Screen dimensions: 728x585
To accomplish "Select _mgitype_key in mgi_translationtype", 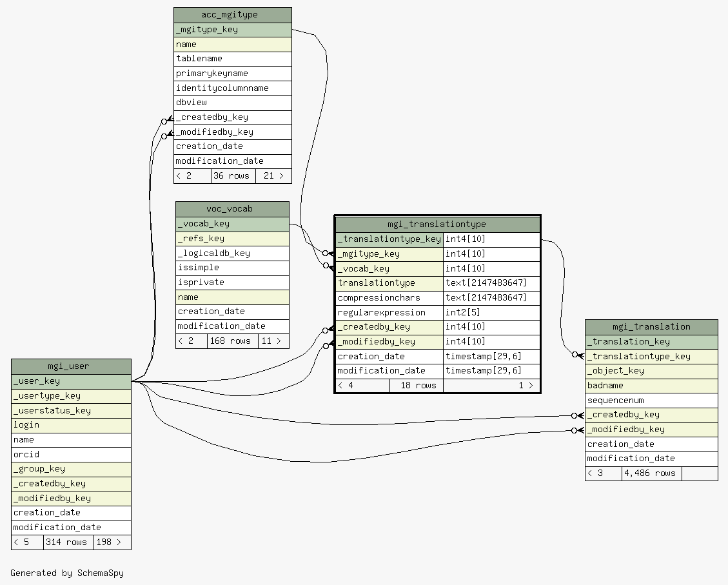I will click(389, 254).
